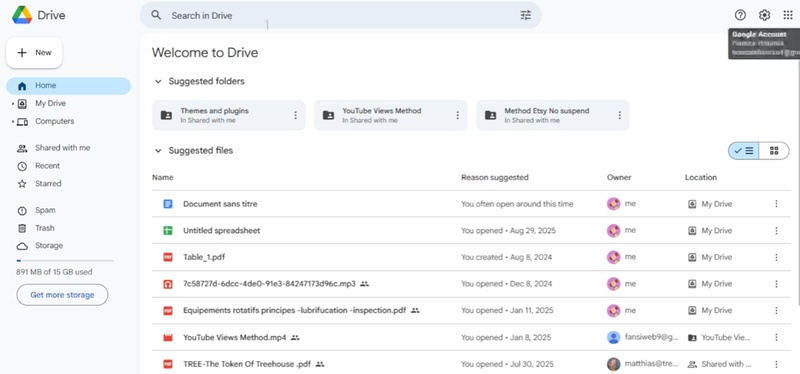The image size is (800, 374).
Task: Expand the Computers tree arrow
Action: [13, 121]
